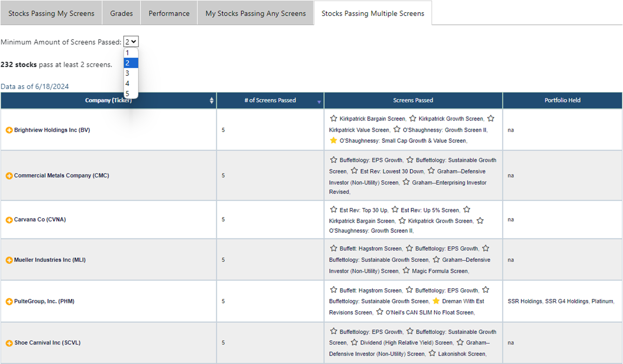Star the Est Rev: Top 30 Up screen
623x364 pixels.
pos(333,209)
